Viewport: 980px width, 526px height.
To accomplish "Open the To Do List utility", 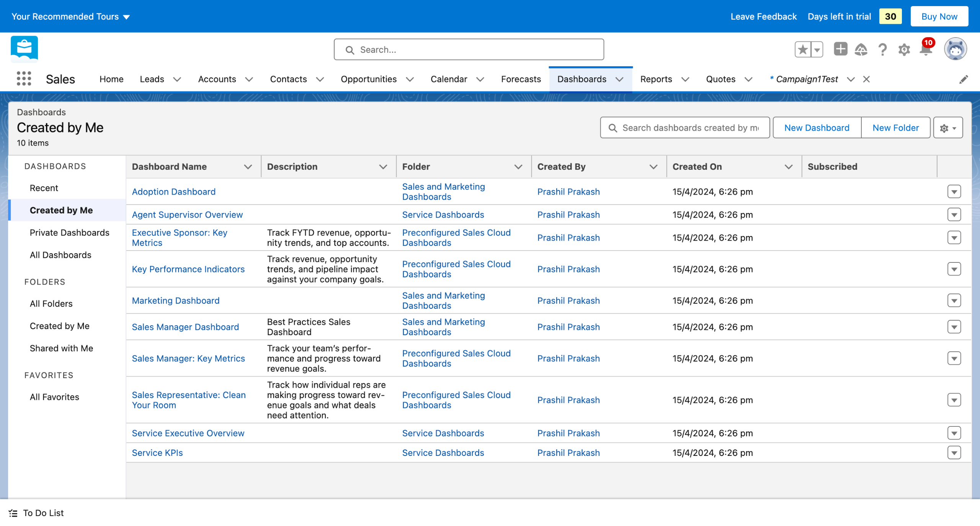I will pyautogui.click(x=36, y=513).
